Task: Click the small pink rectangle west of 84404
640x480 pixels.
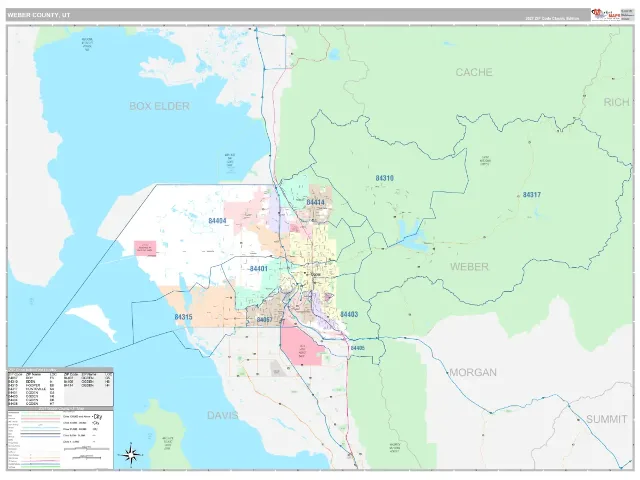Action: click(x=145, y=248)
